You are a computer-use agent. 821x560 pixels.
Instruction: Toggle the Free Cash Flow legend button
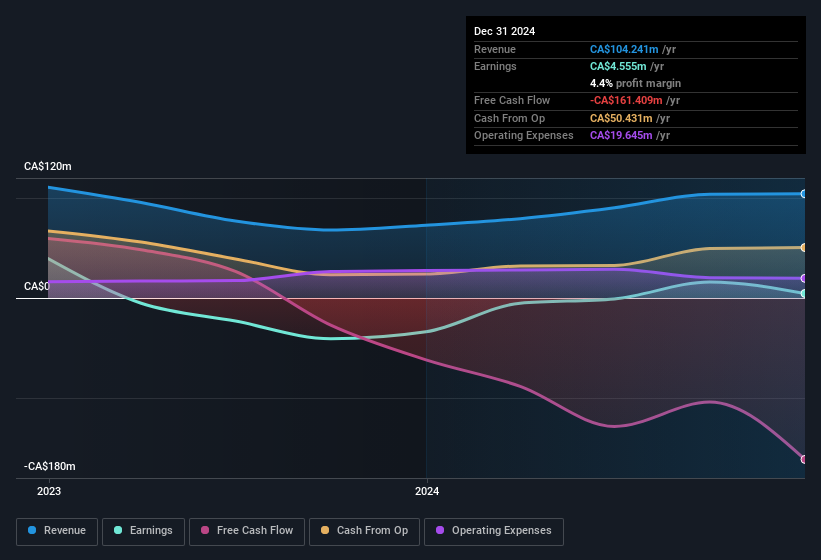(247, 531)
